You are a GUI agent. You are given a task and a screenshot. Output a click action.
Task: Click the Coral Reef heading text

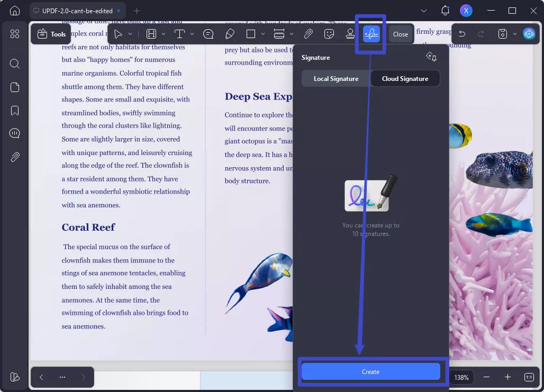pyautogui.click(x=88, y=227)
